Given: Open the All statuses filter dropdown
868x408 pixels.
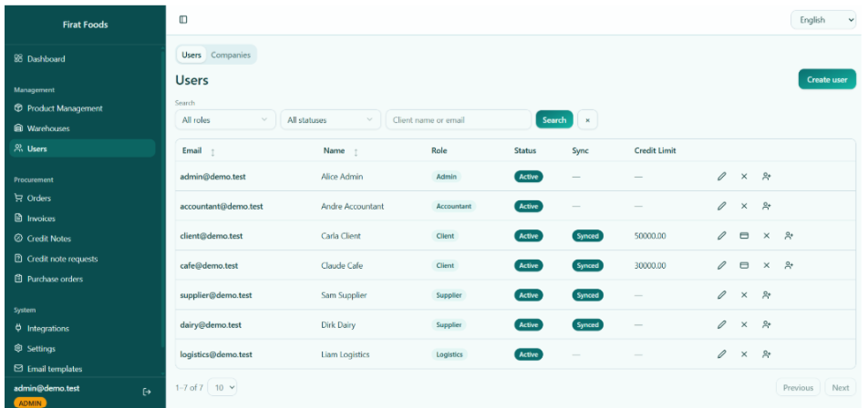Looking at the screenshot, I should point(330,120).
